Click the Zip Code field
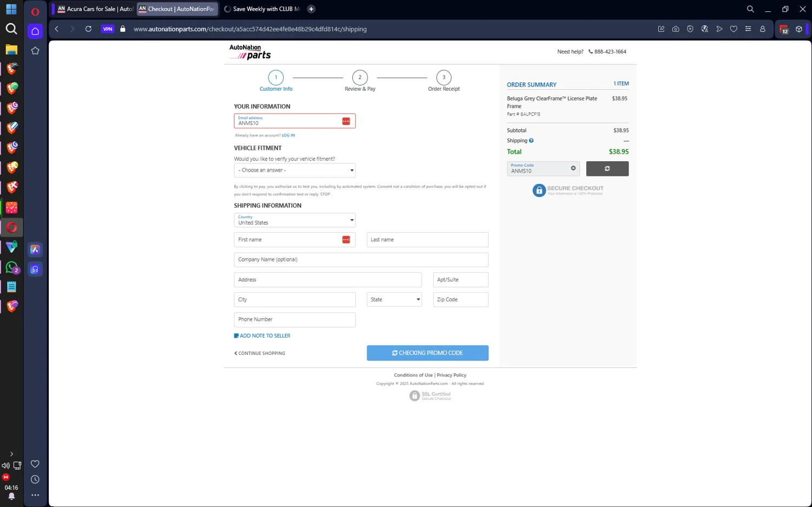Screen dimensions: 812x507 click(x=461, y=300)
